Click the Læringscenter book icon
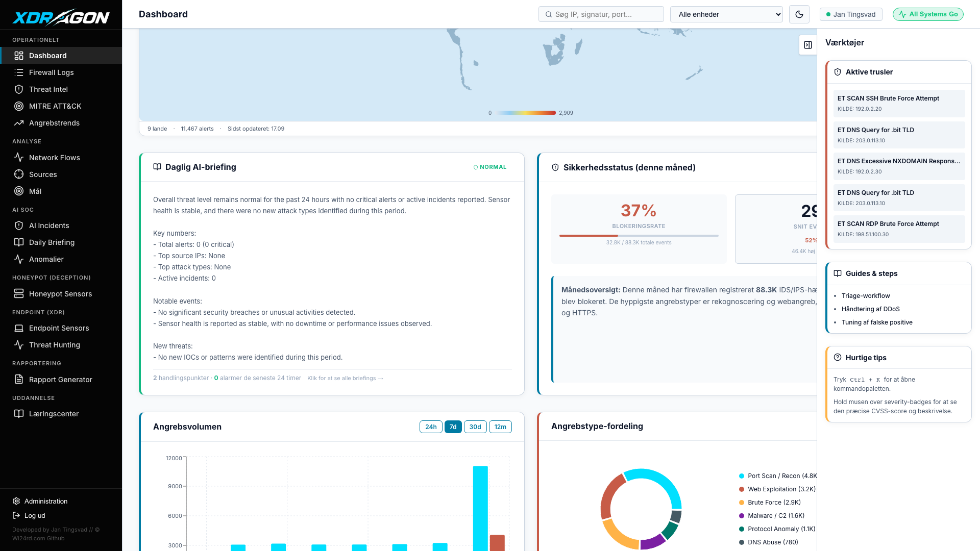The width and height of the screenshot is (980, 551). click(19, 414)
